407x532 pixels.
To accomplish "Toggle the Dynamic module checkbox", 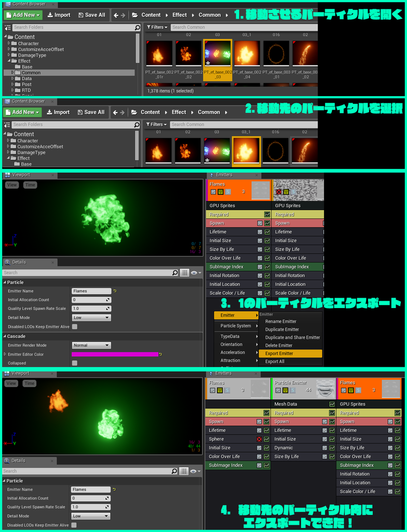I will 324,448.
